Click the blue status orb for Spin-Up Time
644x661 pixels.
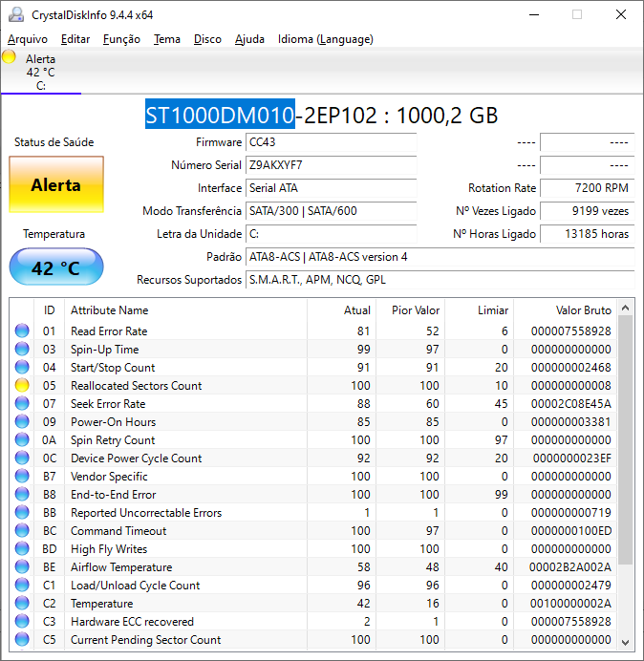coord(22,349)
